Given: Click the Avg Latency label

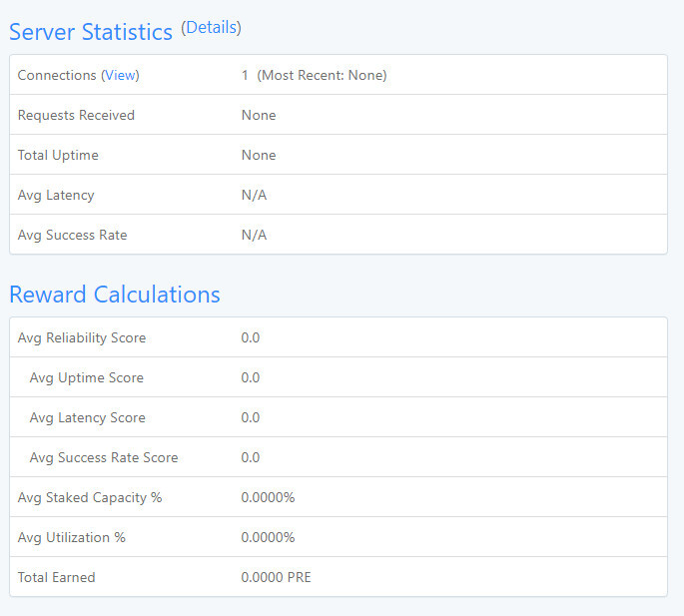Looking at the screenshot, I should 56,195.
